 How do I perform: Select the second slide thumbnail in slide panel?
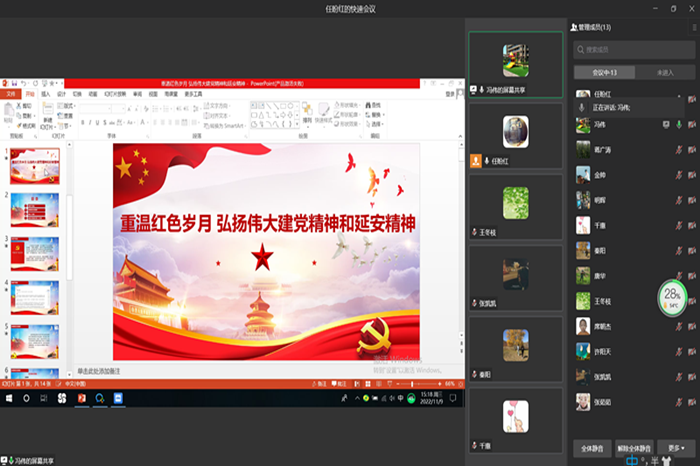click(34, 210)
